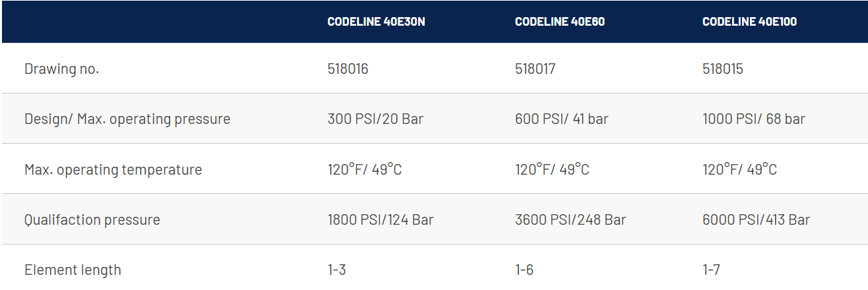The height and width of the screenshot is (290, 868).
Task: Click the 3600 PSI/248 Bar cell
Action: click(x=571, y=219)
